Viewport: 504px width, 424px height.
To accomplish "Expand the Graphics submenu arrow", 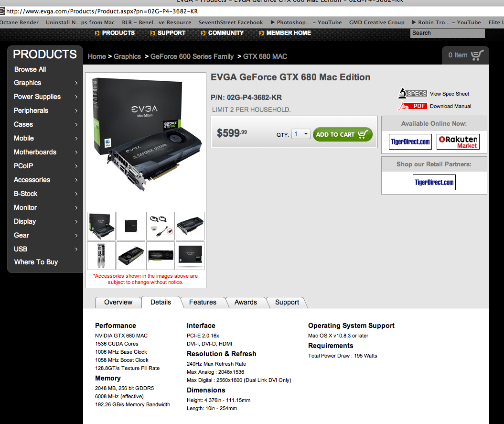I will 76,83.
